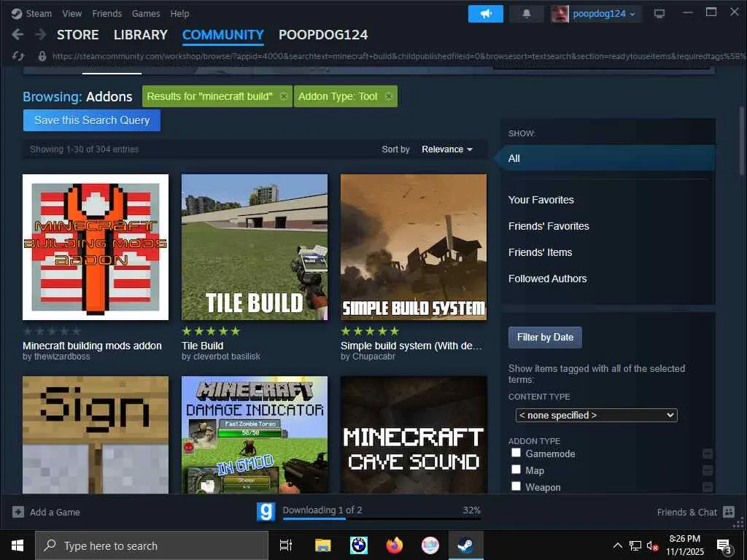Image resolution: width=747 pixels, height=560 pixels.
Task: Show hidden system tray icons
Action: [x=617, y=545]
